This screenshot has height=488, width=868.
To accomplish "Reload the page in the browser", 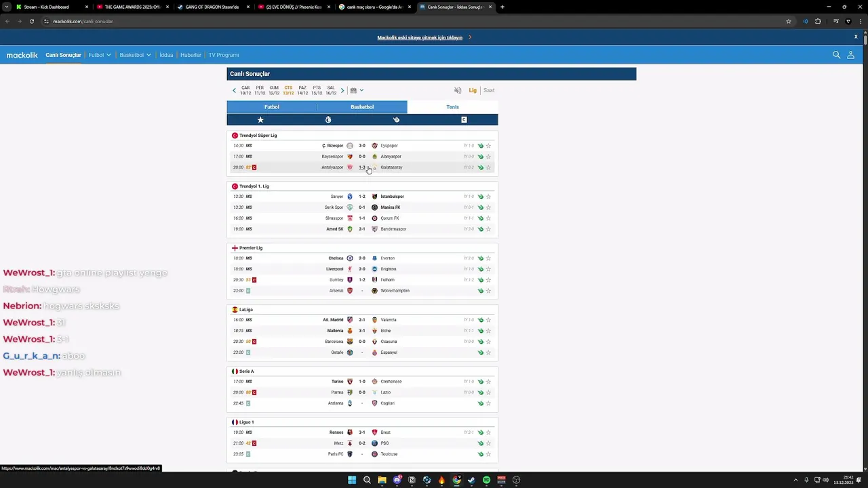I will 31,21.
